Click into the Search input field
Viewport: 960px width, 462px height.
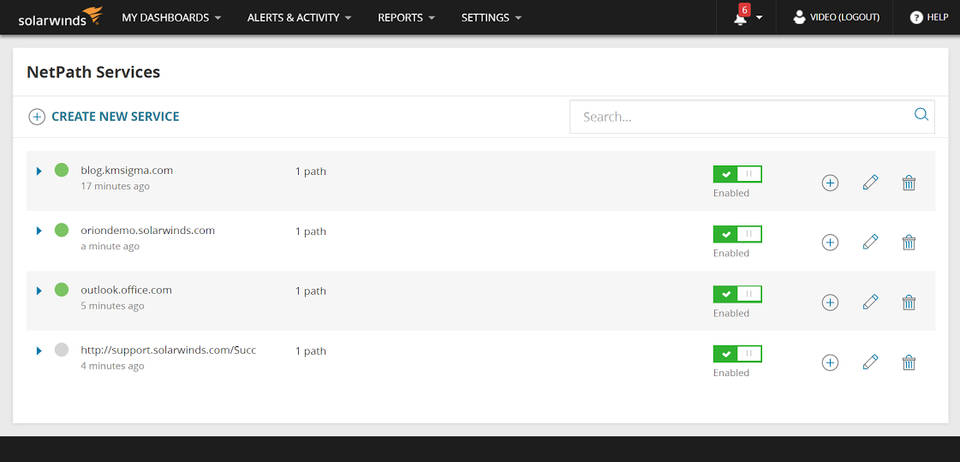coord(740,117)
